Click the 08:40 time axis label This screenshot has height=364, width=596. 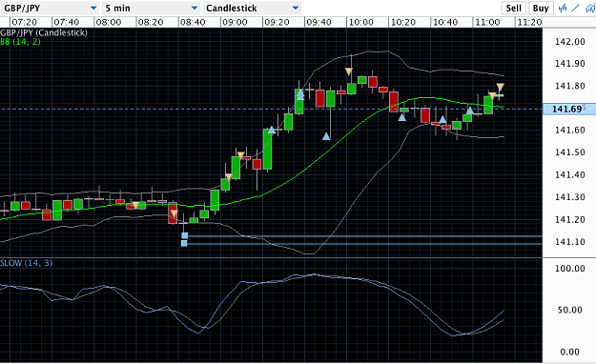[x=193, y=23]
